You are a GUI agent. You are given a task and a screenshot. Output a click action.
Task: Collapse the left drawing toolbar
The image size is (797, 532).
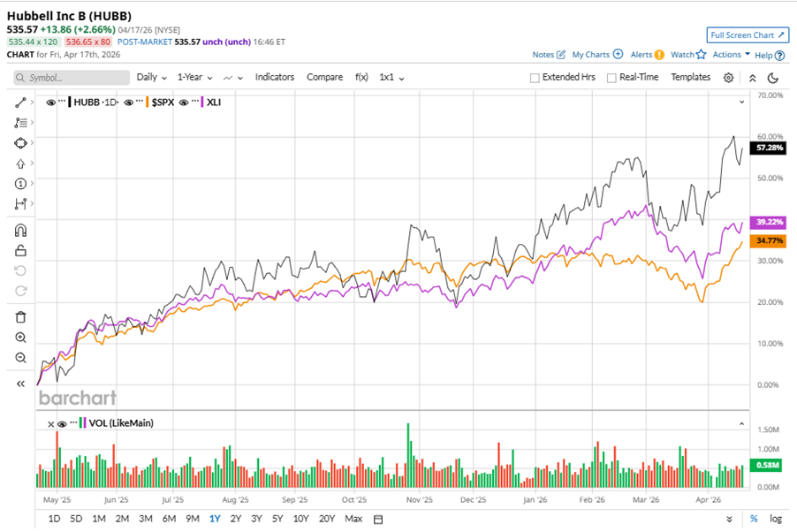[20, 384]
